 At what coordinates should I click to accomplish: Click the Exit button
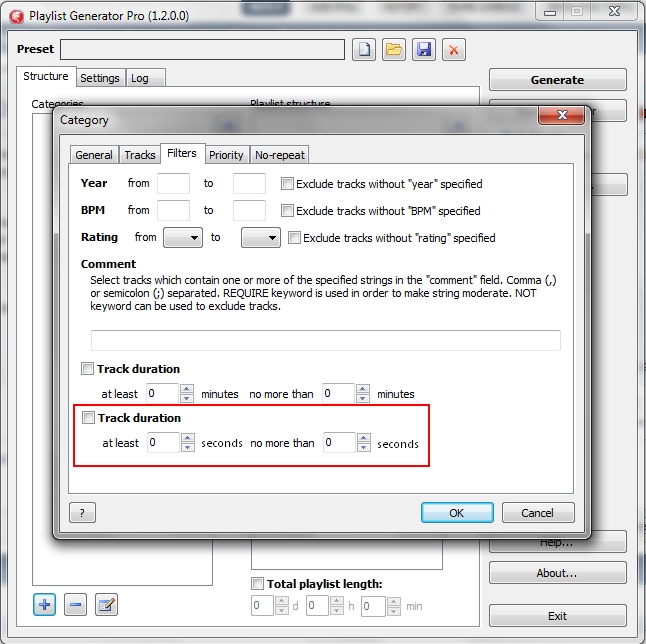click(x=557, y=616)
